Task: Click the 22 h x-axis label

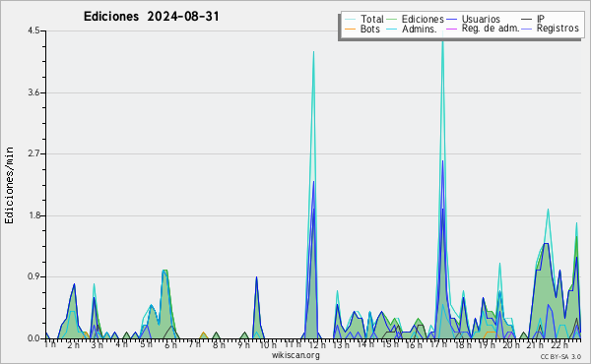Action: (x=559, y=344)
